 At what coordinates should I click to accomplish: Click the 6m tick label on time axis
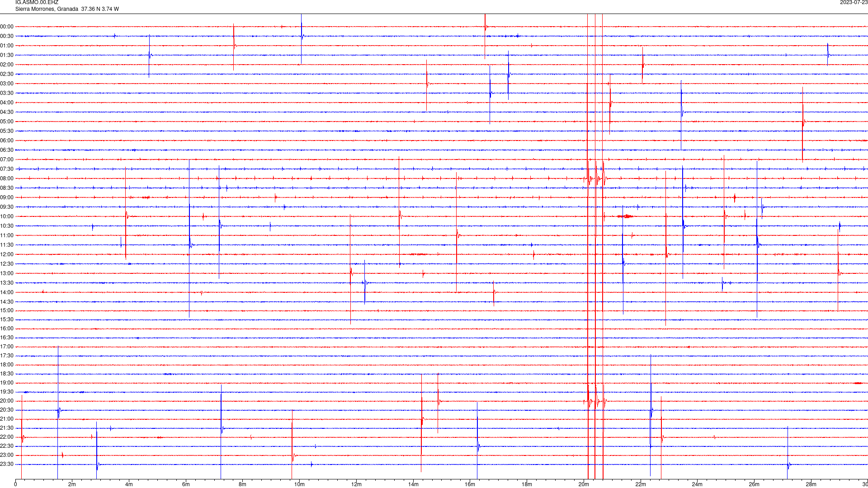point(186,484)
